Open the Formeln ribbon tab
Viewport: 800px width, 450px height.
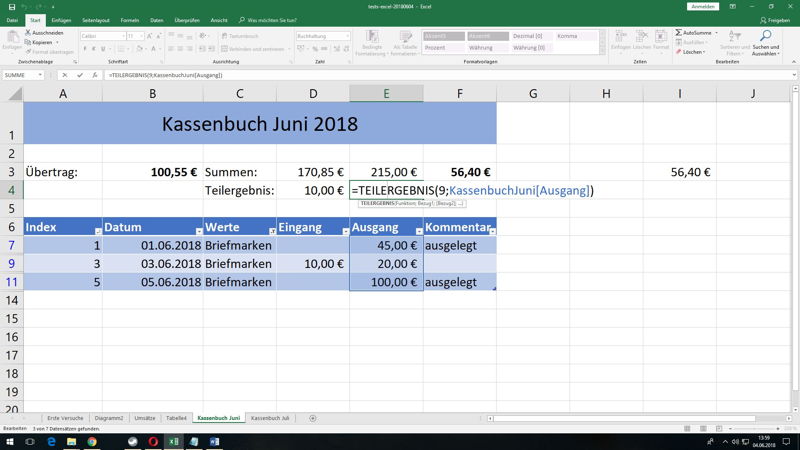[130, 19]
